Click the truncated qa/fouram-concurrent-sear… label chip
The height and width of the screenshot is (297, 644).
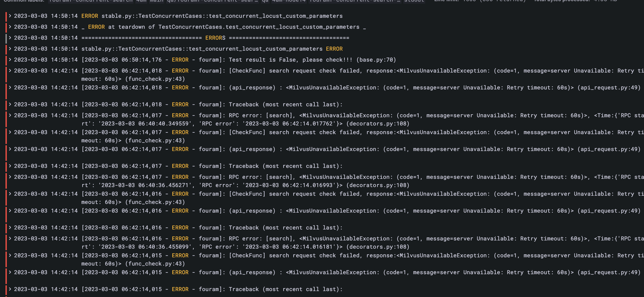pos(214,1)
